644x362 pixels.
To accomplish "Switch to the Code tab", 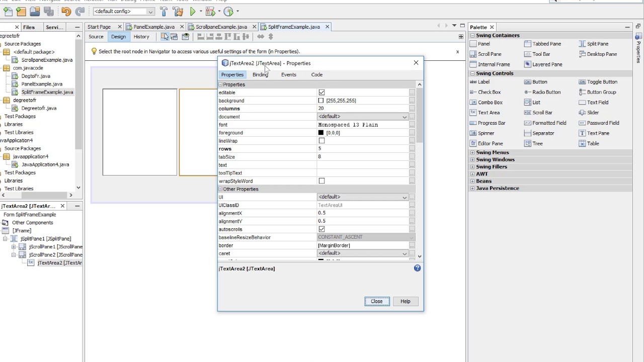I will 316,74.
